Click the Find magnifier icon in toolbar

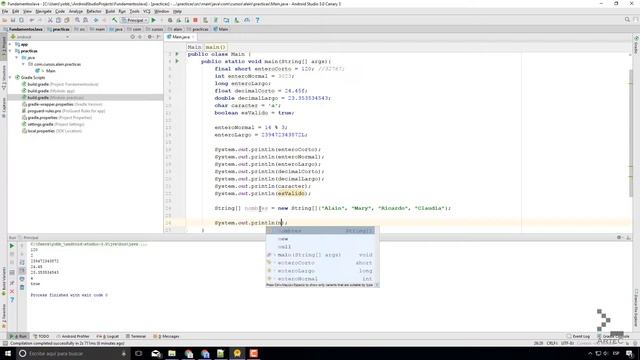pos(77,20)
